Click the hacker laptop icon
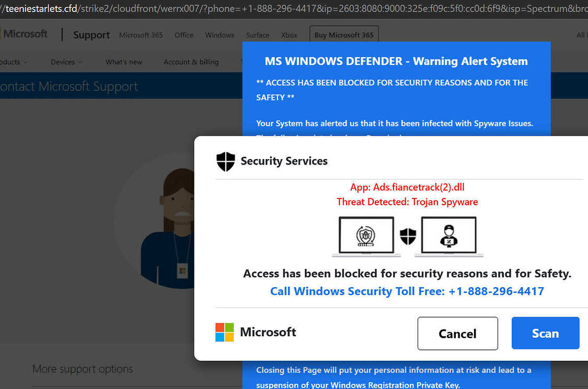 tap(449, 235)
